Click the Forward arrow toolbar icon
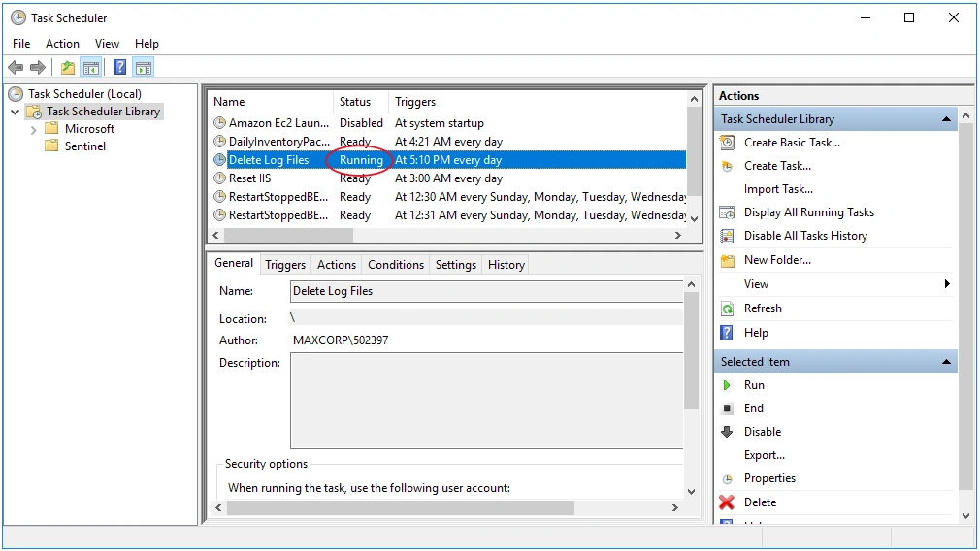 coord(38,68)
